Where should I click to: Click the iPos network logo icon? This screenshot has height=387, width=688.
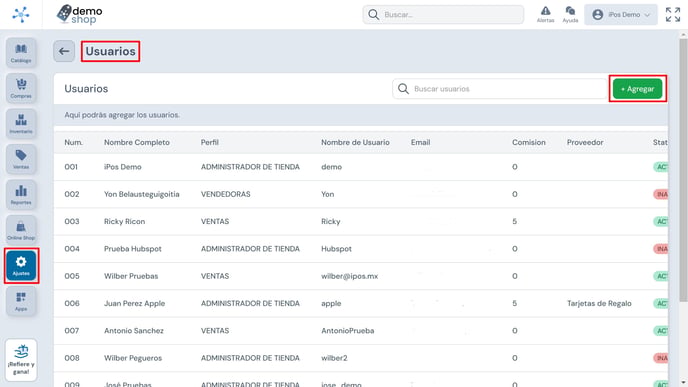[x=21, y=14]
